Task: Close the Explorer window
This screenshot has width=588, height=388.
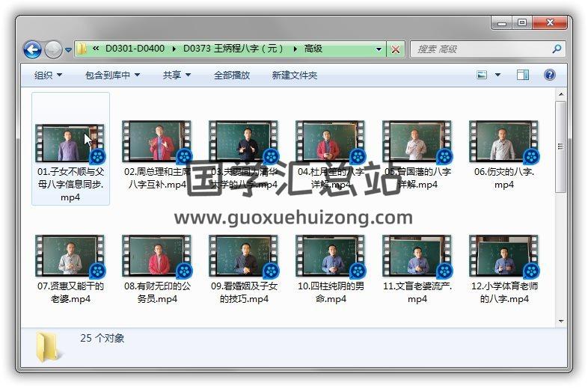Action: click(x=550, y=23)
